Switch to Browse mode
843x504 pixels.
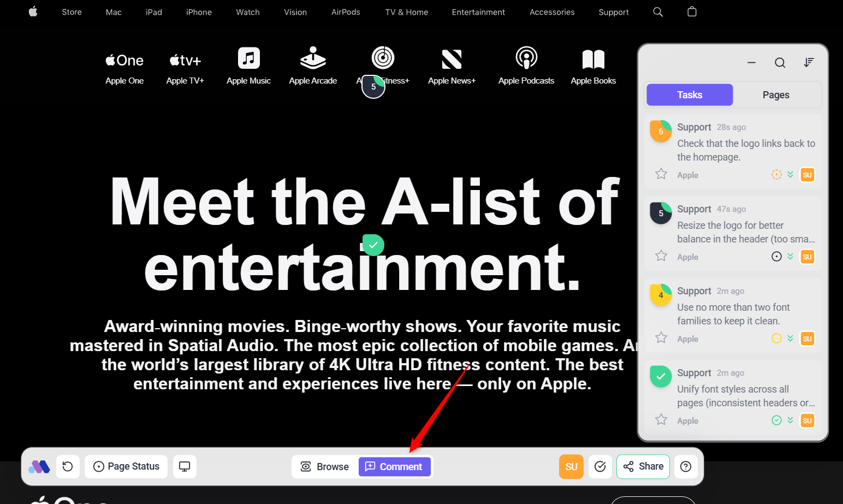click(x=325, y=467)
